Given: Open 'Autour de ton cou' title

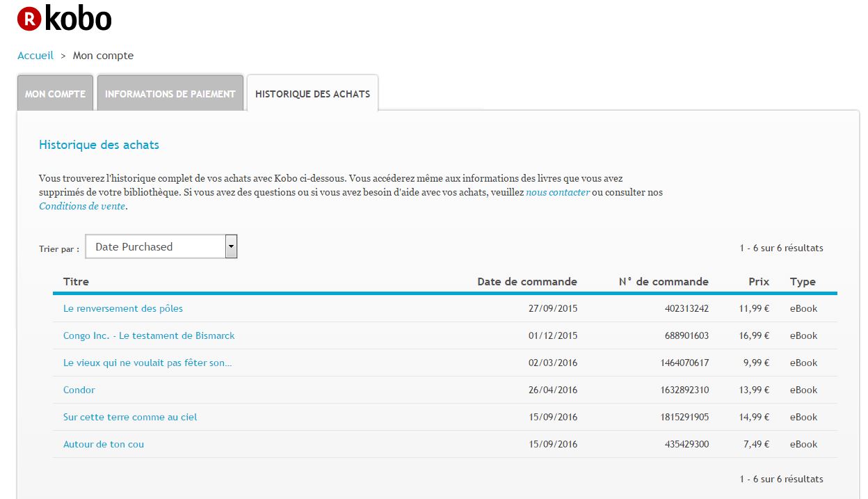Looking at the screenshot, I should point(104,444).
